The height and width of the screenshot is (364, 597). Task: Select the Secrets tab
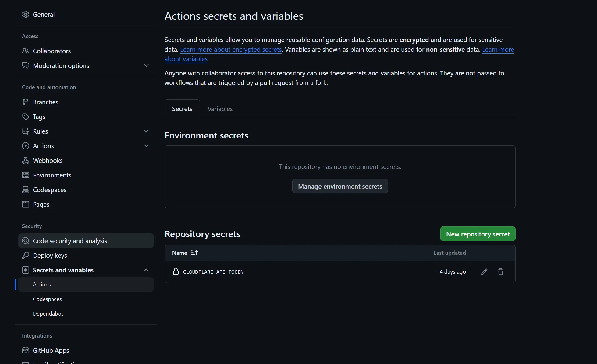click(x=182, y=109)
